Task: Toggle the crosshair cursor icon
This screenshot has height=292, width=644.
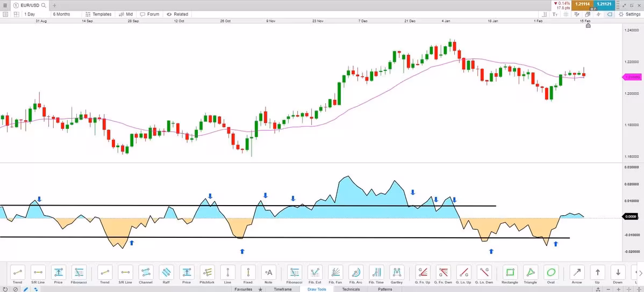Action: [598, 14]
